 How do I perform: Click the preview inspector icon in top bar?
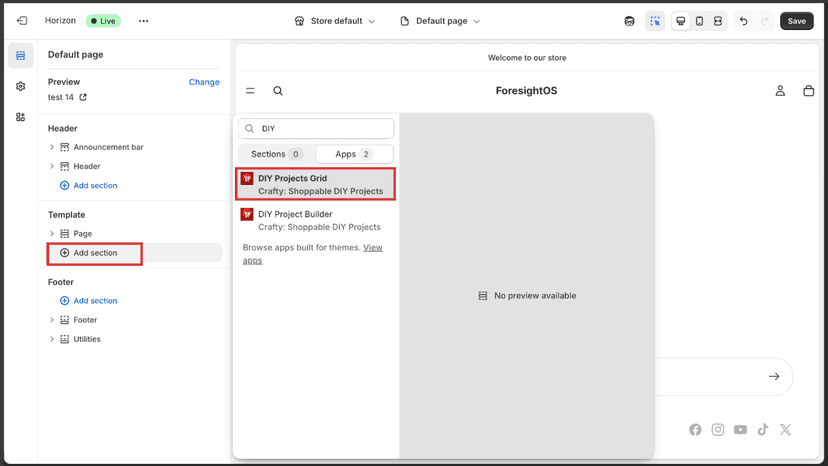click(x=629, y=21)
